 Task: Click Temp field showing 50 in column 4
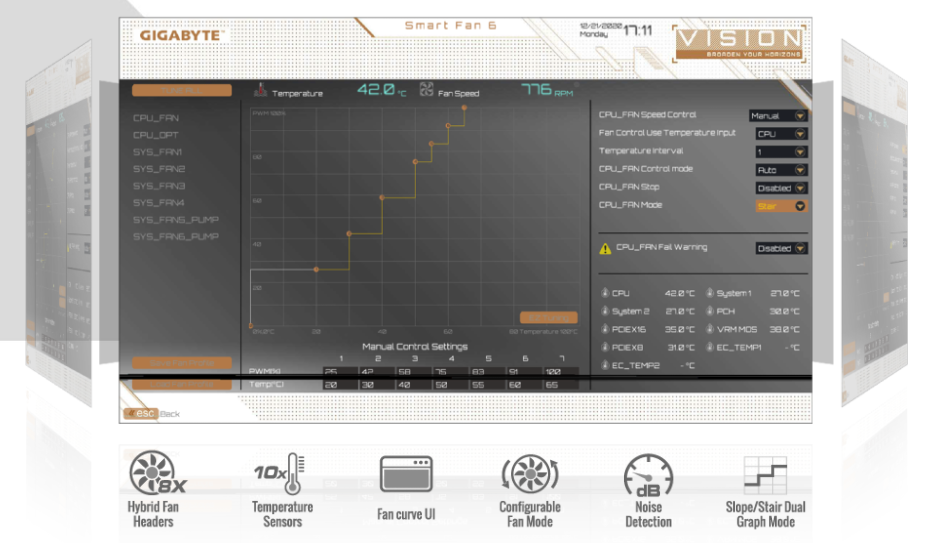coord(450,385)
